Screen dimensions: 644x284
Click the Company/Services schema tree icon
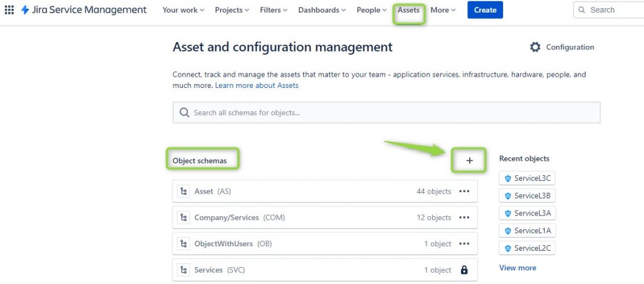(184, 217)
